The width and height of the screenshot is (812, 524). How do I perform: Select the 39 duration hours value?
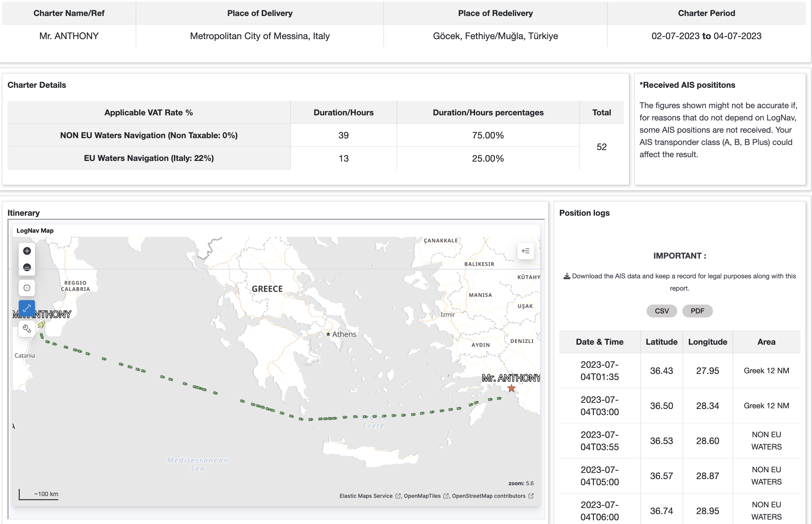(x=343, y=135)
